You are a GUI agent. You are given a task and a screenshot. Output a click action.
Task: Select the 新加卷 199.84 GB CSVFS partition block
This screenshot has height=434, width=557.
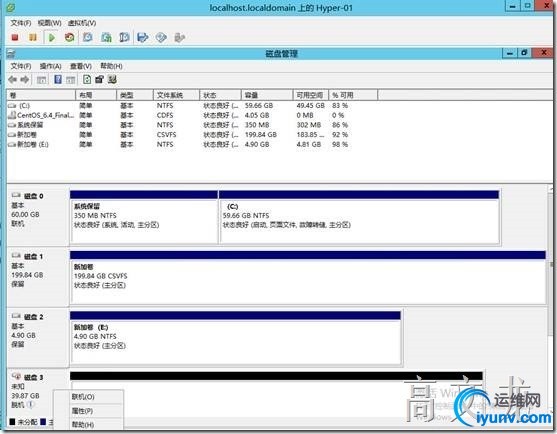308,278
